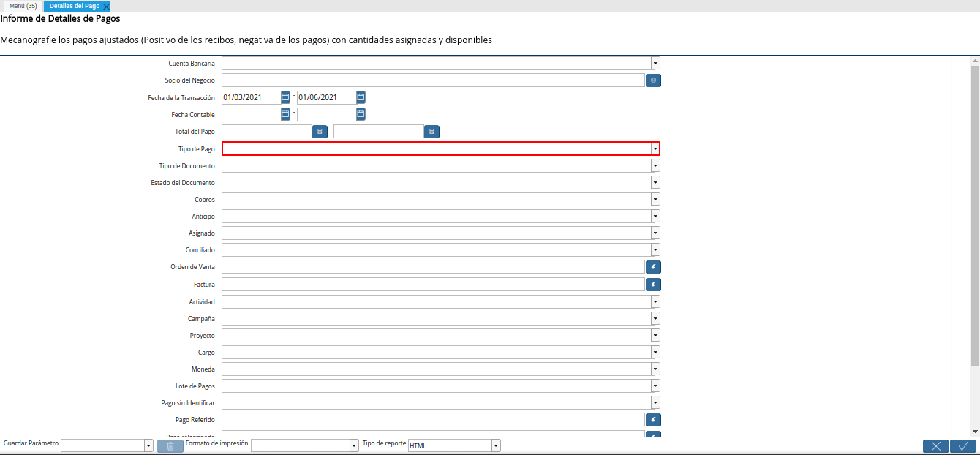Open Factura lookup icon
The width and height of the screenshot is (980, 455).
pos(653,285)
